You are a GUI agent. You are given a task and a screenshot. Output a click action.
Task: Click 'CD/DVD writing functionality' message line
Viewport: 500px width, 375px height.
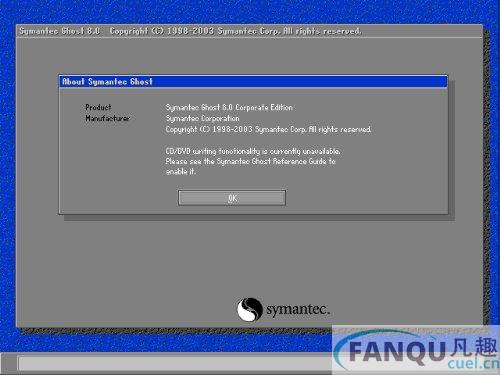click(253, 151)
